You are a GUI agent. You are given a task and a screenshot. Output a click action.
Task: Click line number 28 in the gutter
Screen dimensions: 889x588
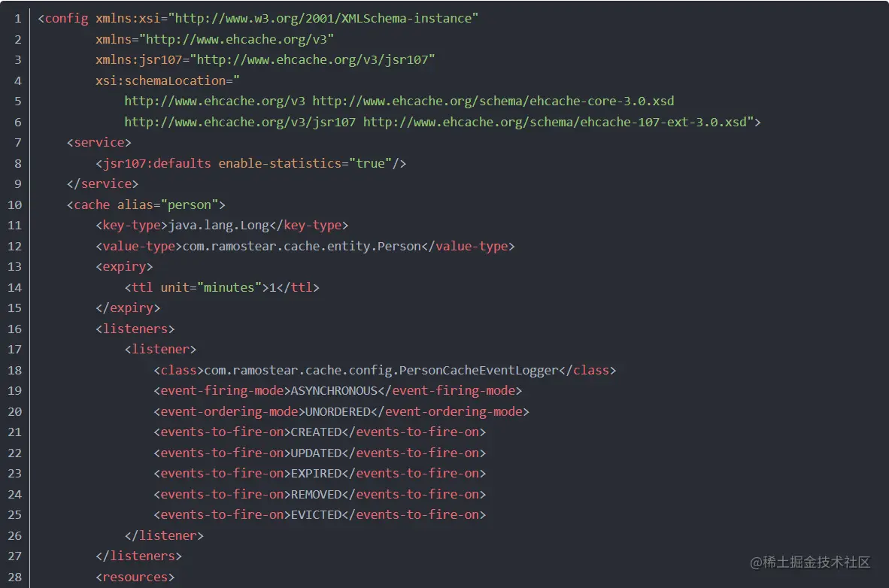(x=14, y=577)
